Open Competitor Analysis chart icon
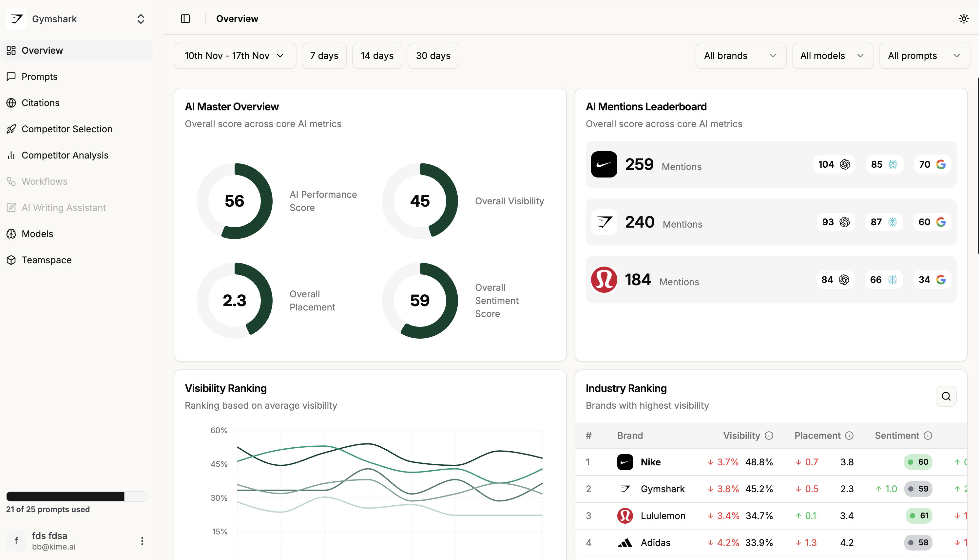979x560 pixels. [11, 155]
